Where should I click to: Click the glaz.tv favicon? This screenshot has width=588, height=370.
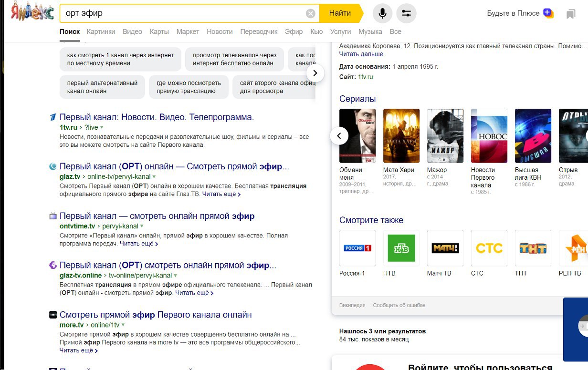(53, 166)
